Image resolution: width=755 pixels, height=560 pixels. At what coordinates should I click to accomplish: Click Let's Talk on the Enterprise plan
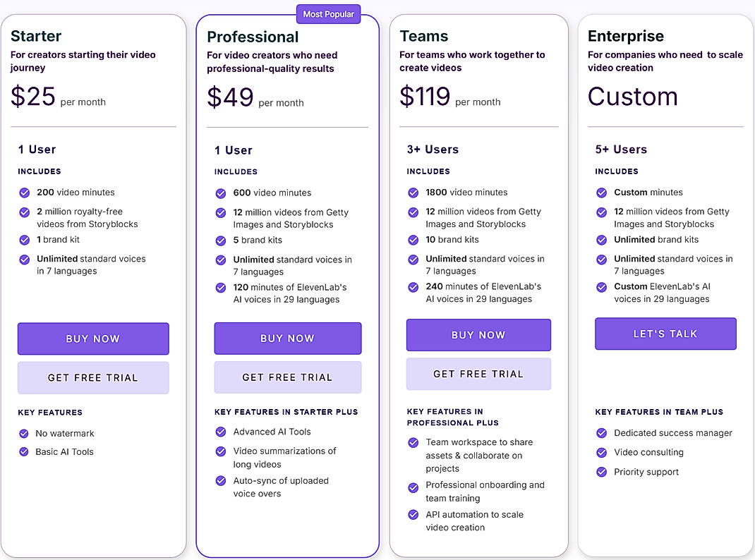[x=665, y=334]
